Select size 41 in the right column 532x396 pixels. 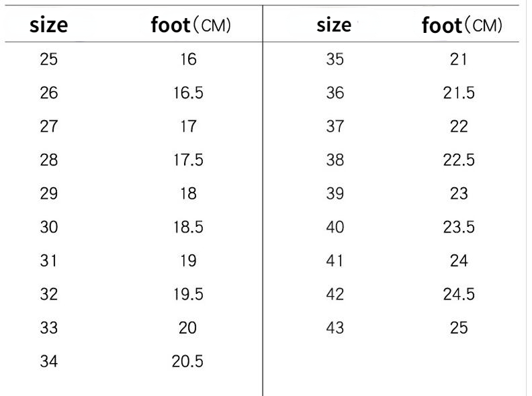point(335,260)
